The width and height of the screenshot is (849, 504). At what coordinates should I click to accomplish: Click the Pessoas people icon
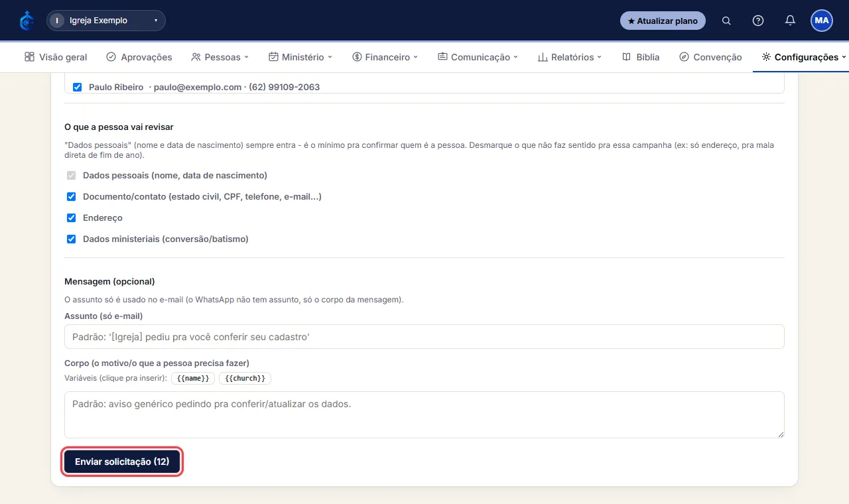[x=196, y=57]
